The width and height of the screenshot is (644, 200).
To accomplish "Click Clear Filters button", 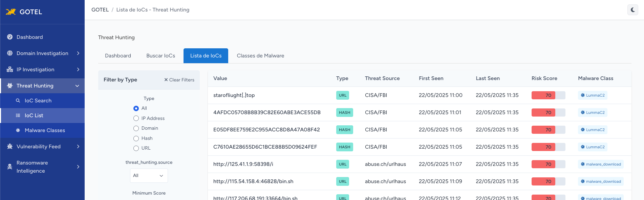I will [179, 80].
